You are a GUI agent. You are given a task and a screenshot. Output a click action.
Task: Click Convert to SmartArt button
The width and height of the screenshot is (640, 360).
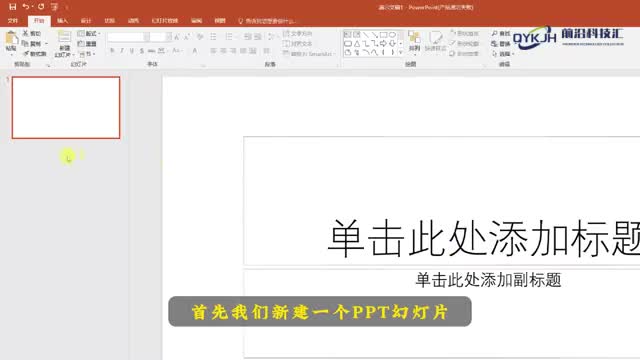(x=309, y=54)
